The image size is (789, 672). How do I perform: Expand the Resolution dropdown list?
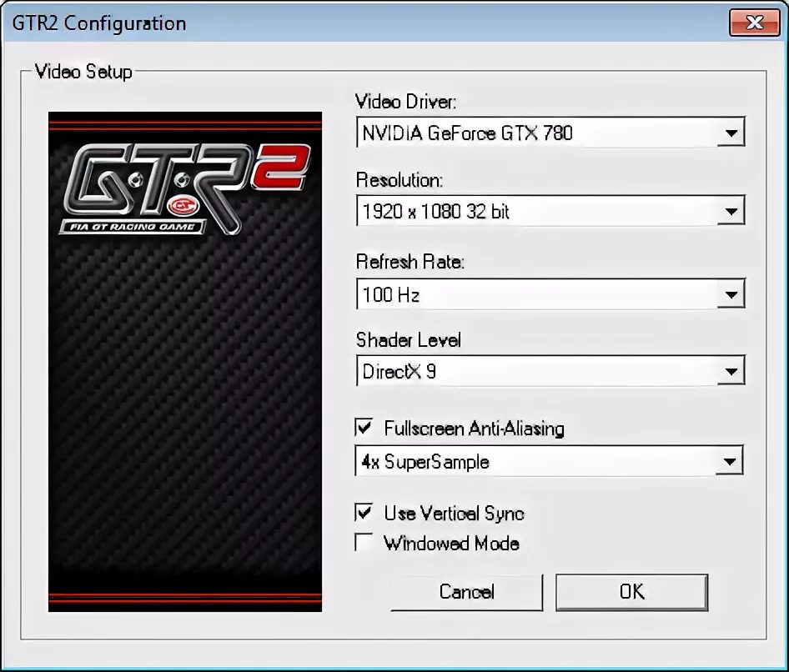pos(550,211)
